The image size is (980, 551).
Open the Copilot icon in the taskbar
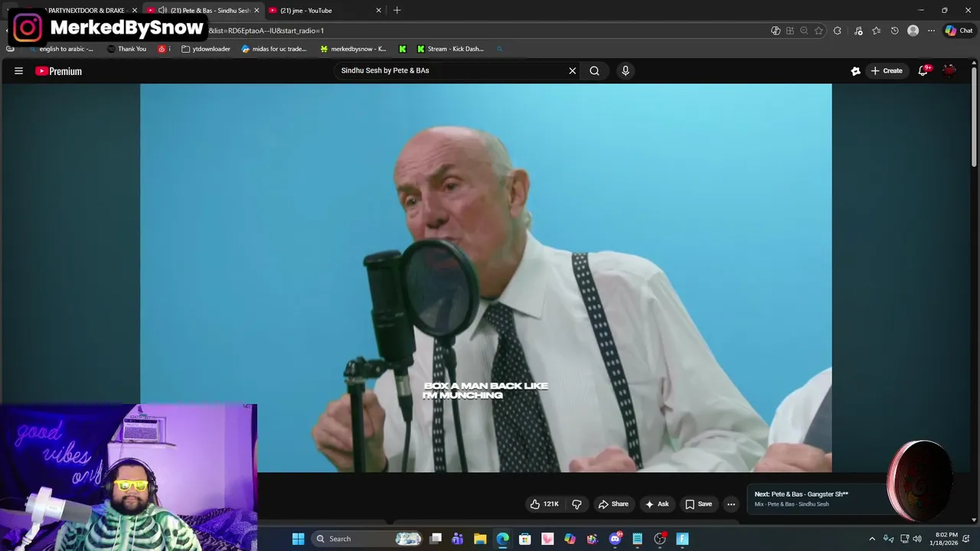[570, 539]
